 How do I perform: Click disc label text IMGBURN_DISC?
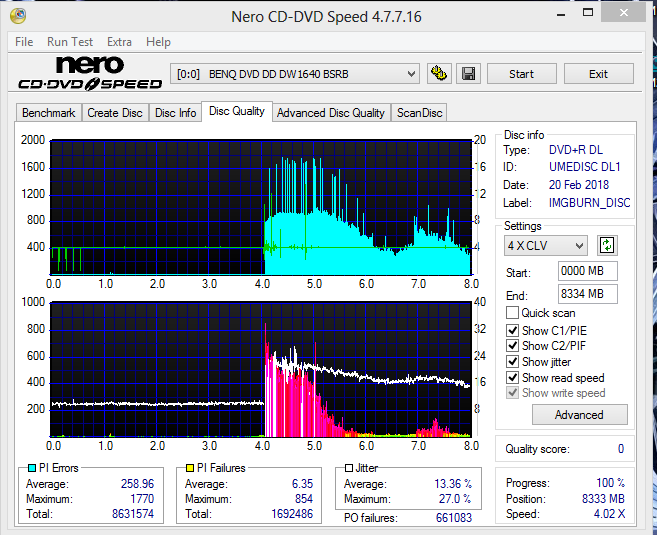pyautogui.click(x=590, y=203)
